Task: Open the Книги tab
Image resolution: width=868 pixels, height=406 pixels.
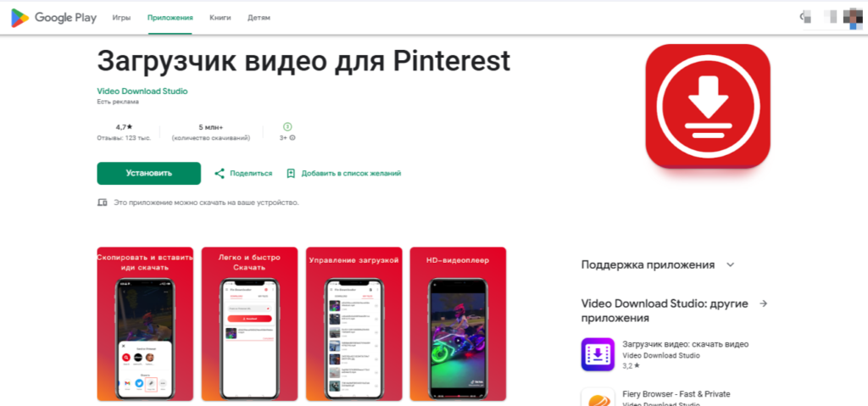Action: (x=220, y=18)
